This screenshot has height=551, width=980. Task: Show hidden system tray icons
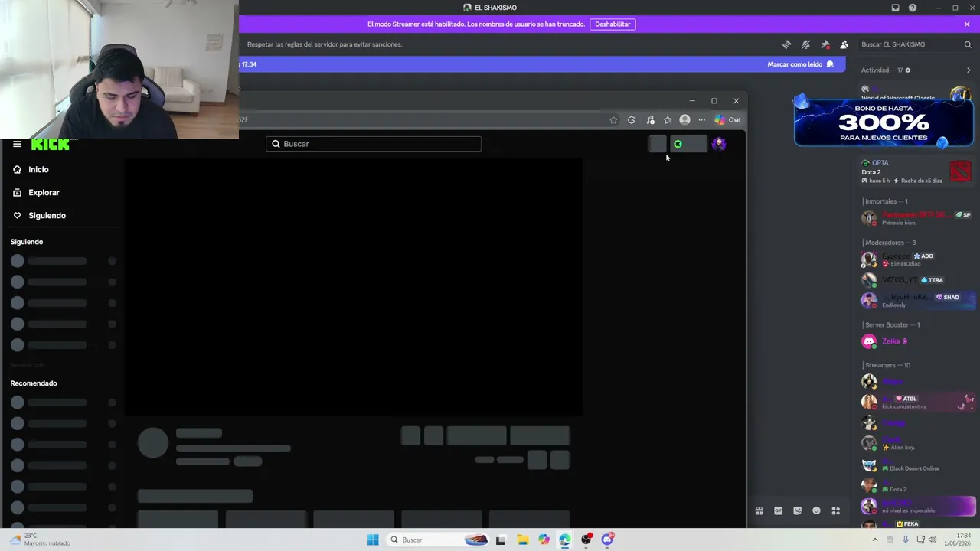click(x=875, y=540)
